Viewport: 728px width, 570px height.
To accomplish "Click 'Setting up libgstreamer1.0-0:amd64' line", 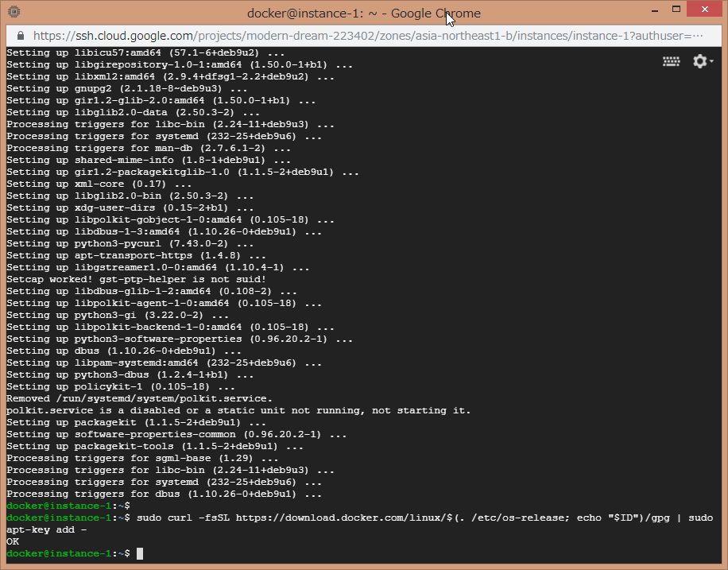I will tap(158, 268).
